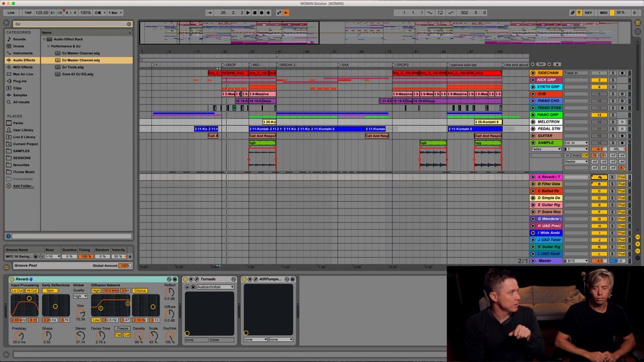Toggle the KEY map mode button

click(588, 13)
